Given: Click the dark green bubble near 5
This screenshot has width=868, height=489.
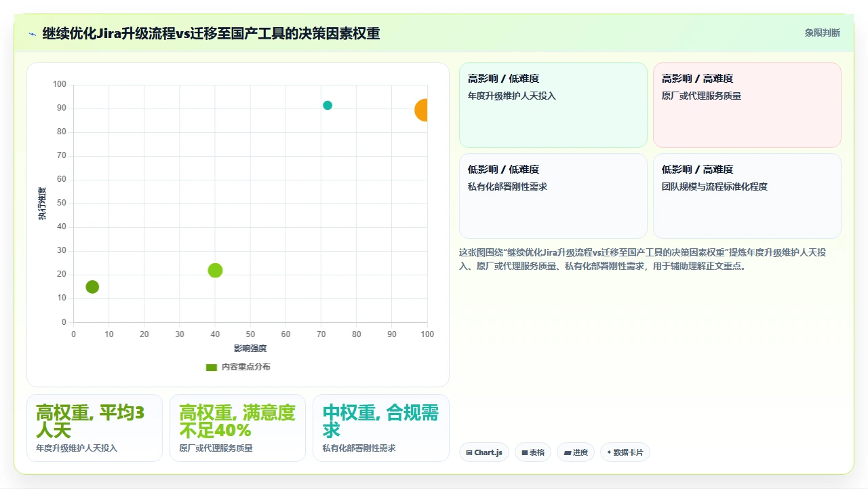Looking at the screenshot, I should coord(92,287).
